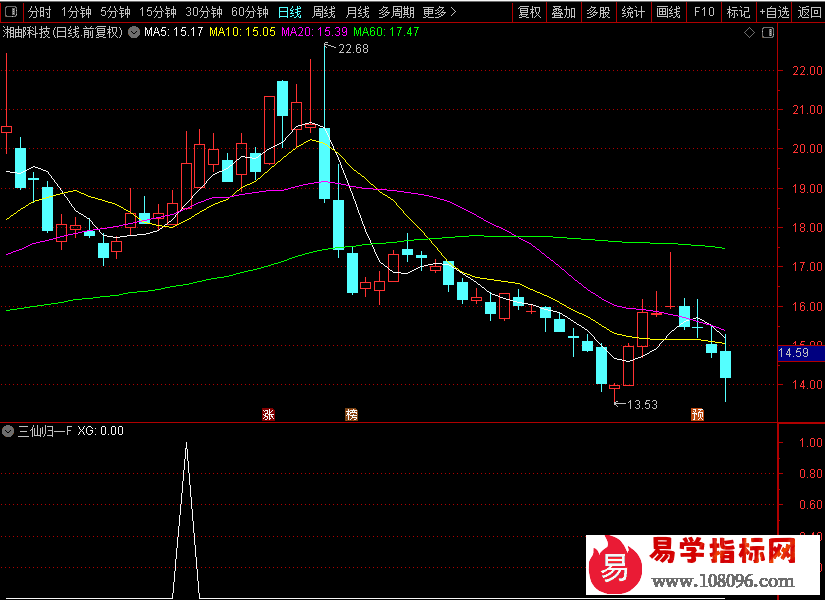Click the 湘邮科技(日线,前复权) title

pyautogui.click(x=63, y=33)
